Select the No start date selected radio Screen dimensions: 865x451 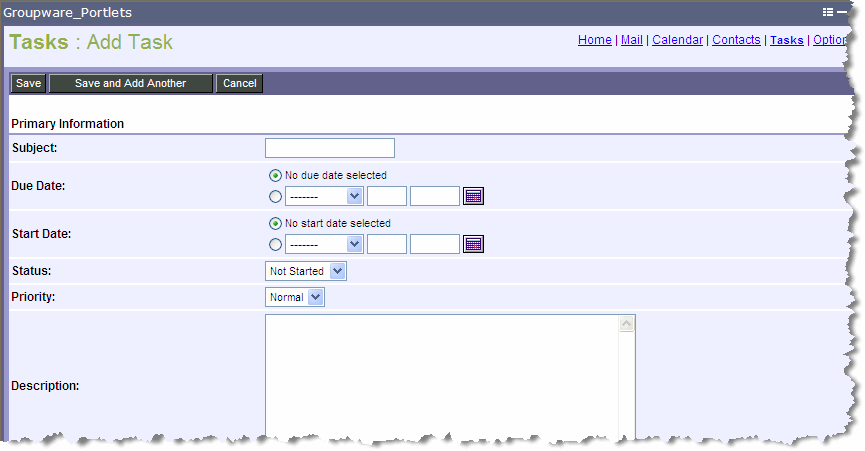tap(275, 223)
